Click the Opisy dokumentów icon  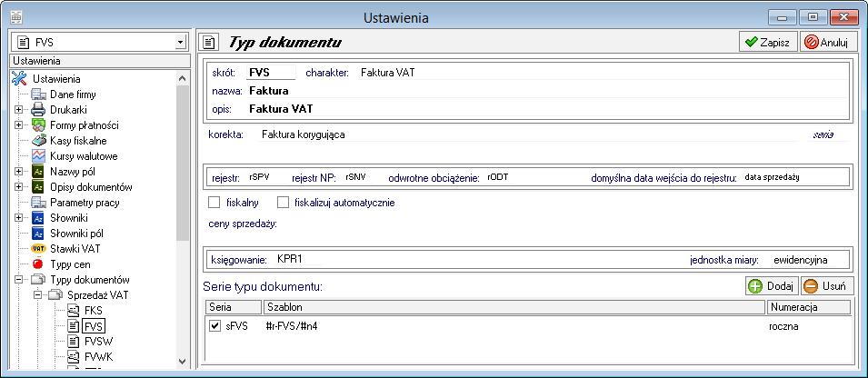39,187
